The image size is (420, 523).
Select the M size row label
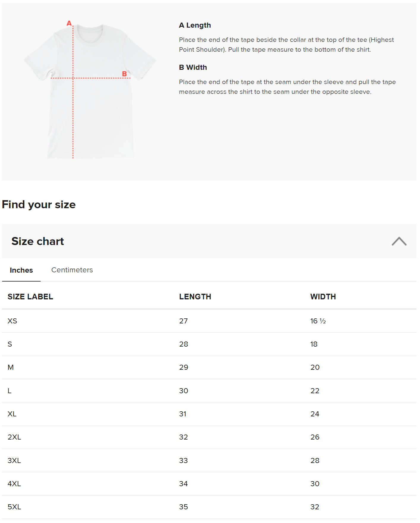[x=11, y=367]
